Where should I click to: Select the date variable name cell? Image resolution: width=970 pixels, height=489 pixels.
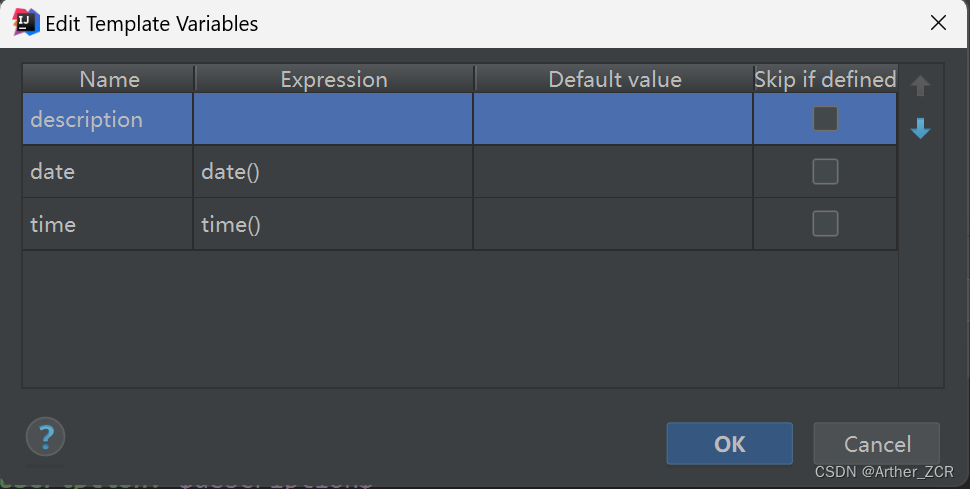pyautogui.click(x=108, y=171)
